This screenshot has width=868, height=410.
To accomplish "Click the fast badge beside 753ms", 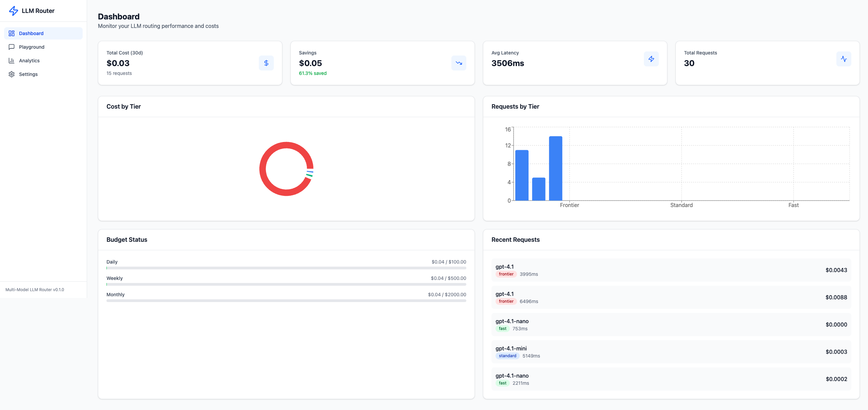I will pyautogui.click(x=503, y=329).
